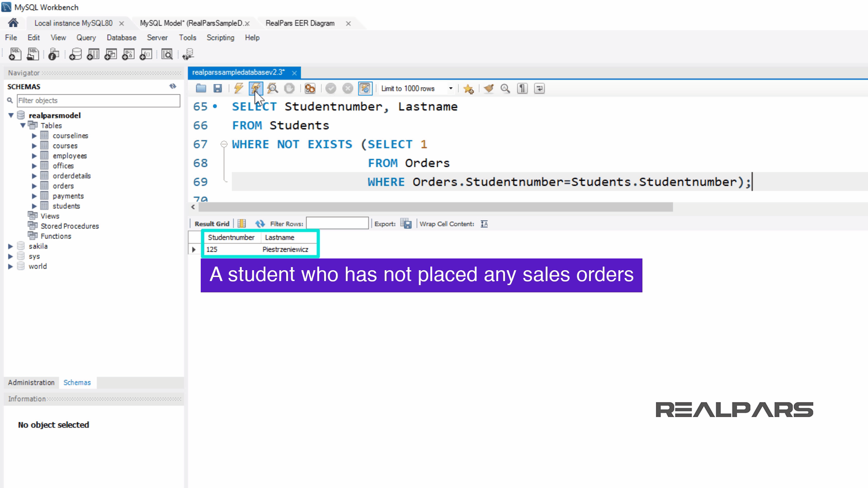Screen dimensions: 868x488
Task: Open the Scripting menu
Action: click(x=220, y=38)
